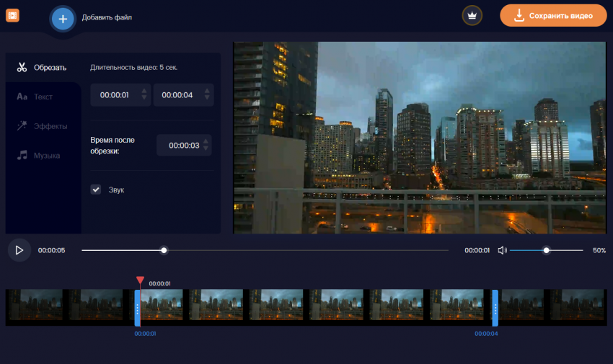This screenshot has height=364, width=613.
Task: Click the right blue trim handle
Action: [495, 308]
